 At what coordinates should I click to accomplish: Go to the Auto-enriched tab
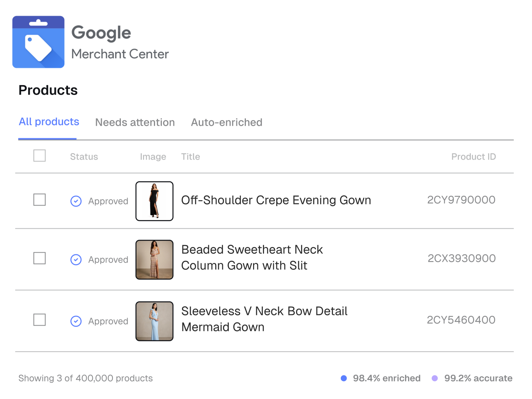[226, 122]
